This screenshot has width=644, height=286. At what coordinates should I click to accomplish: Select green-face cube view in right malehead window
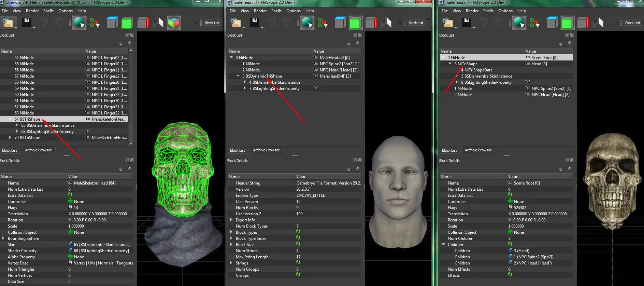tap(567, 23)
